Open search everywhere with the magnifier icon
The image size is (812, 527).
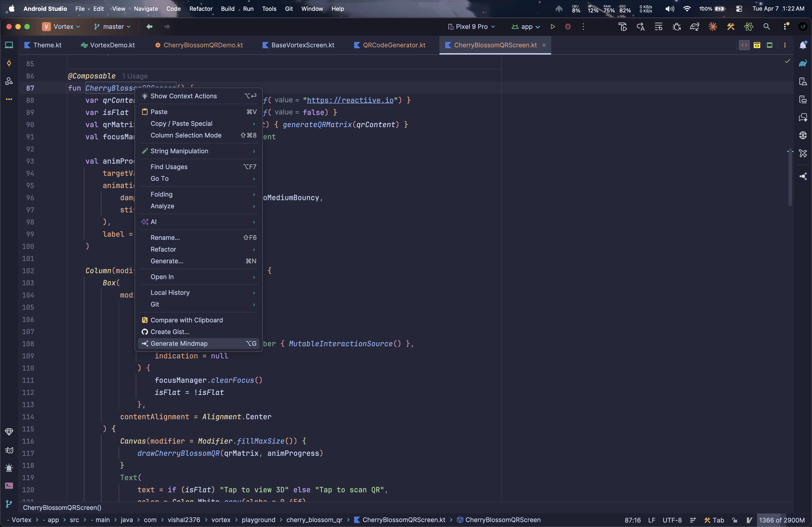click(767, 27)
